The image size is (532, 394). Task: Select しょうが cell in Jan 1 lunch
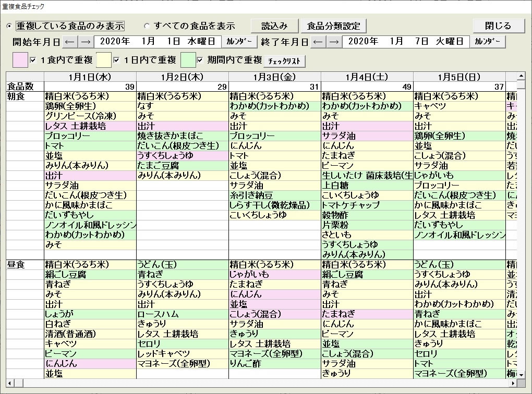tap(90, 314)
